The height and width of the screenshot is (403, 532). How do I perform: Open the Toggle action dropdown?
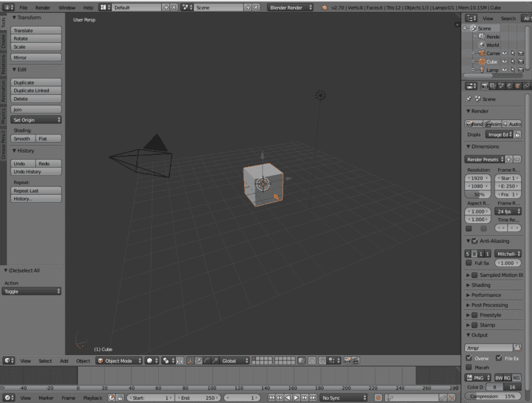31,292
